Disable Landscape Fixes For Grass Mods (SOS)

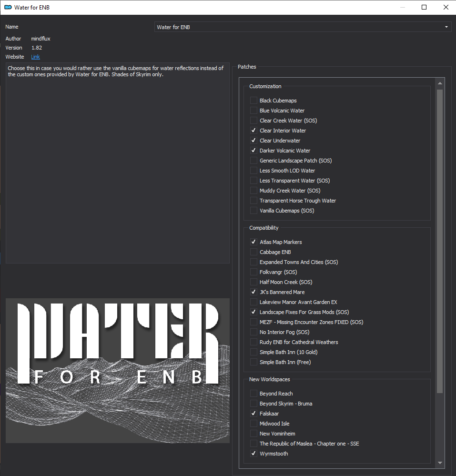pos(253,312)
